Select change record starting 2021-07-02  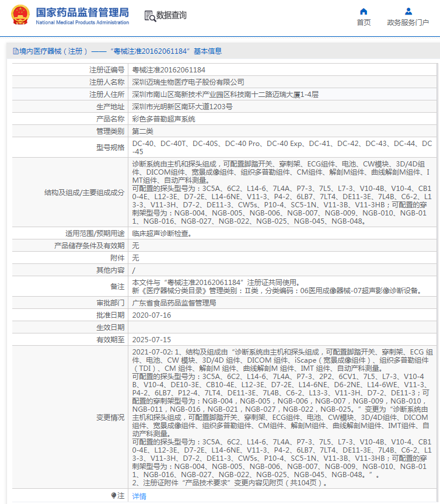coord(282,417)
